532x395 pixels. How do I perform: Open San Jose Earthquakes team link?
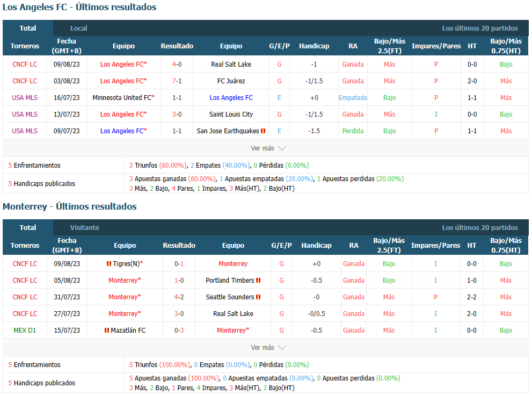(x=228, y=131)
